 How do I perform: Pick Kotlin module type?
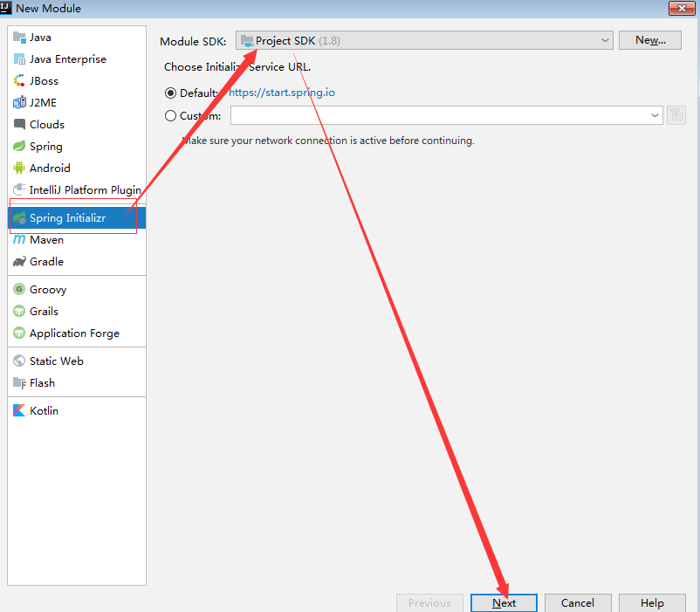[x=77, y=410]
